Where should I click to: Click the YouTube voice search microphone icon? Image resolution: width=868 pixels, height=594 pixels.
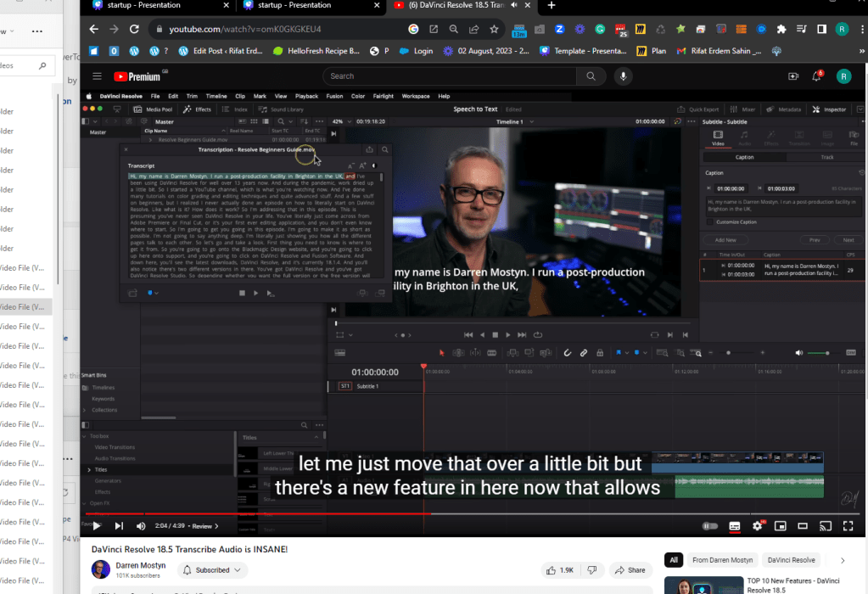pos(624,76)
